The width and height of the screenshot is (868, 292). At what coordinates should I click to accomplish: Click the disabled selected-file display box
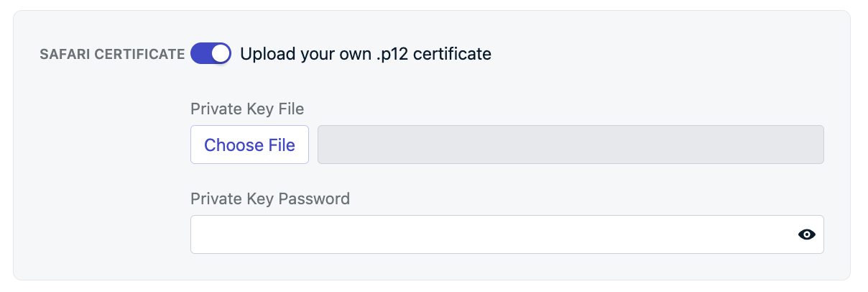[x=571, y=145]
